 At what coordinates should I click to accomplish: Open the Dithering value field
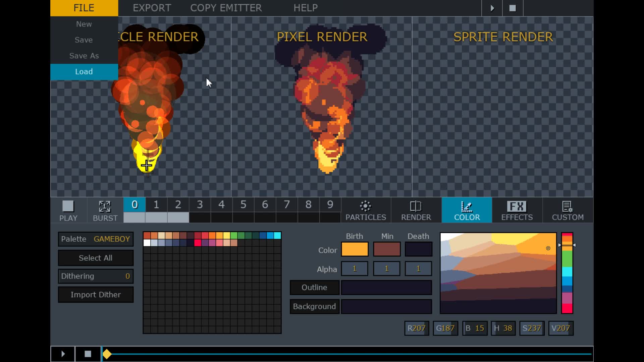click(x=96, y=276)
